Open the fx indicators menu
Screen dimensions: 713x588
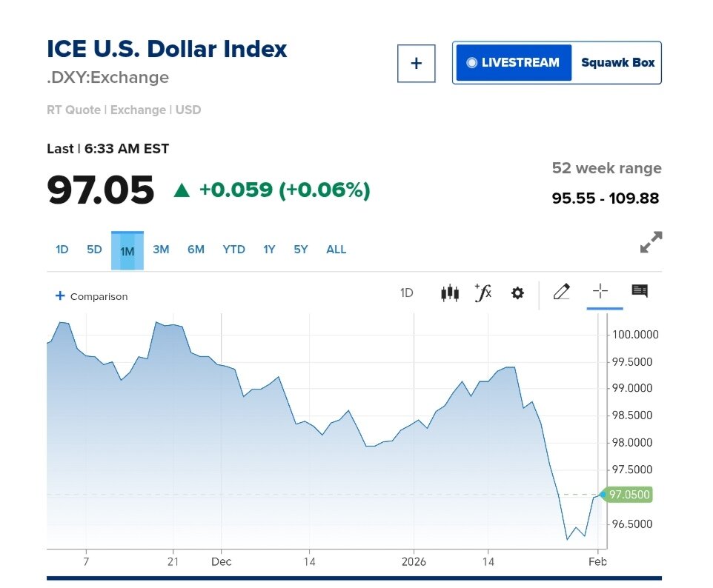tap(483, 293)
